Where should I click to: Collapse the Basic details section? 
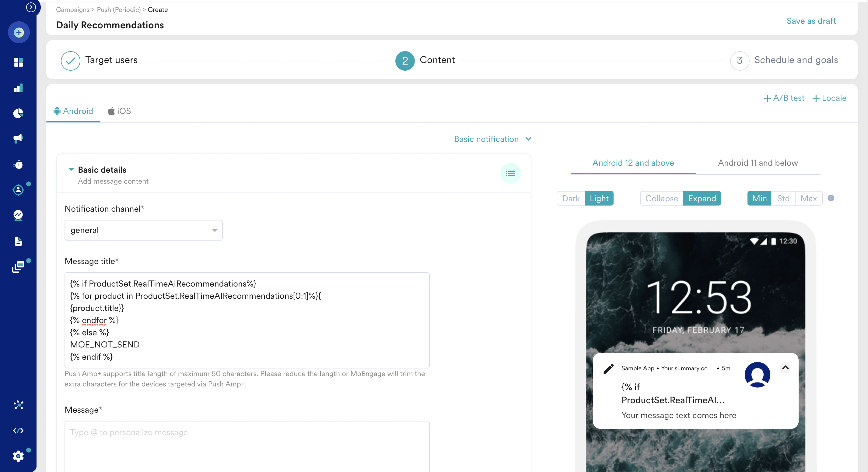(x=71, y=170)
